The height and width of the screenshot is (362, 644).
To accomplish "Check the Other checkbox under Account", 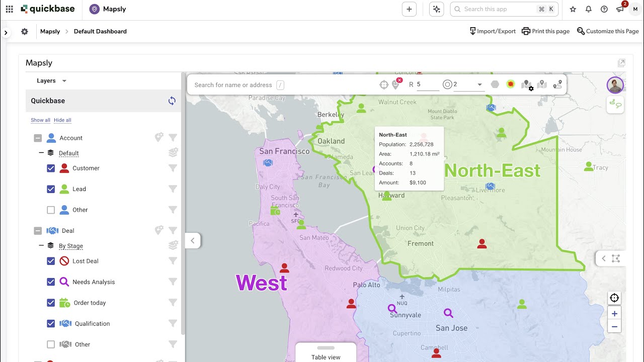I will [51, 210].
